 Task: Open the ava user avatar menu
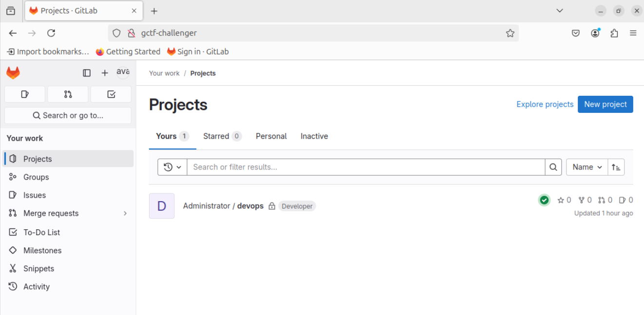(123, 73)
